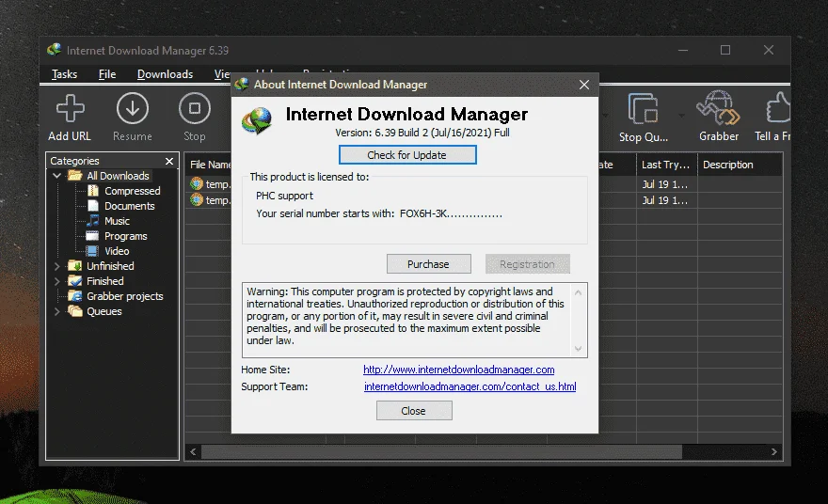Click the Grabber projects icon
The height and width of the screenshot is (504, 828).
pyautogui.click(x=75, y=296)
